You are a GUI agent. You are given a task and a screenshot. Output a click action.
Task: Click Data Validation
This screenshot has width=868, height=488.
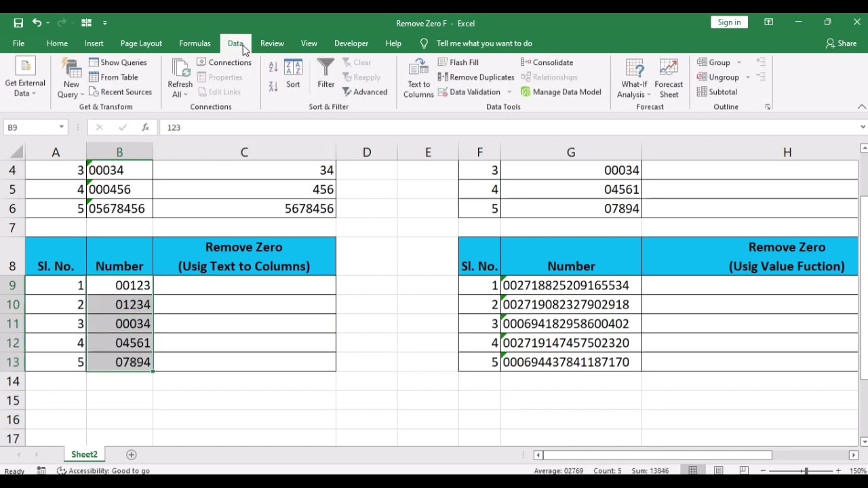(x=469, y=92)
